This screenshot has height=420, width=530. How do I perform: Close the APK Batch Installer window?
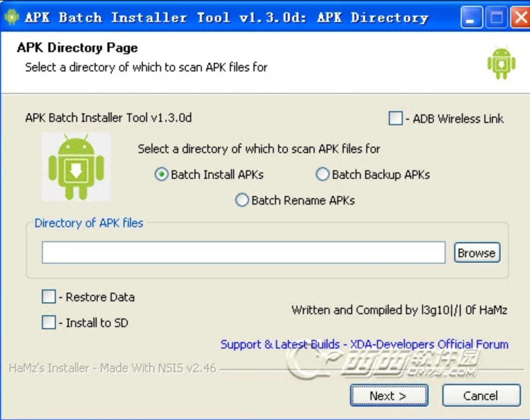pos(520,17)
